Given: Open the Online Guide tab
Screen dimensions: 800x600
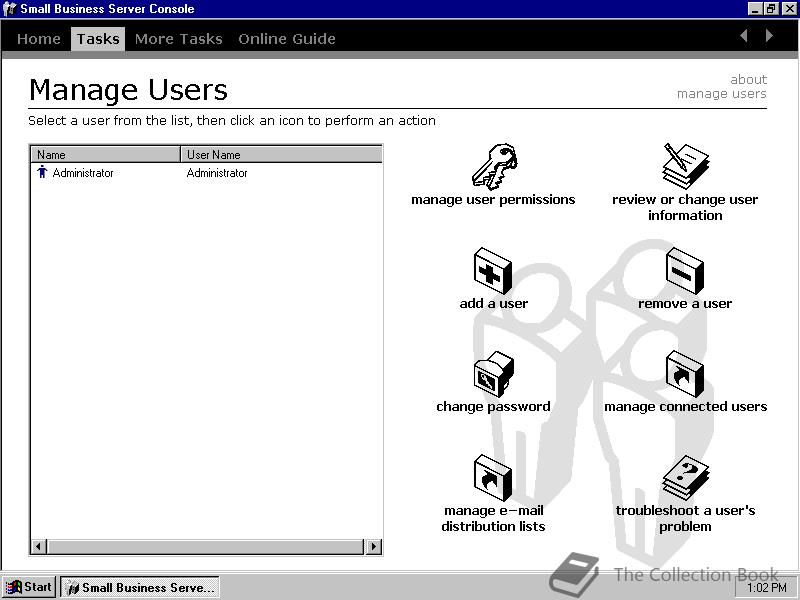Looking at the screenshot, I should (x=287, y=39).
